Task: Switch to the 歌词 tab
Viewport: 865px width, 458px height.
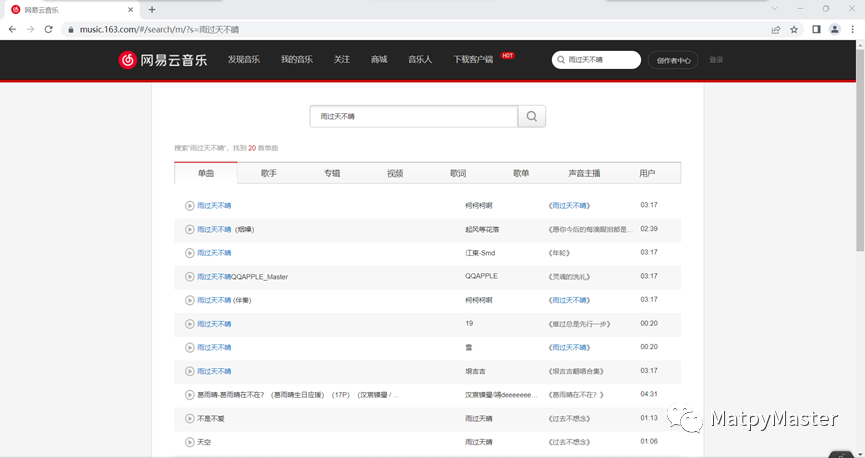Action: coord(458,173)
